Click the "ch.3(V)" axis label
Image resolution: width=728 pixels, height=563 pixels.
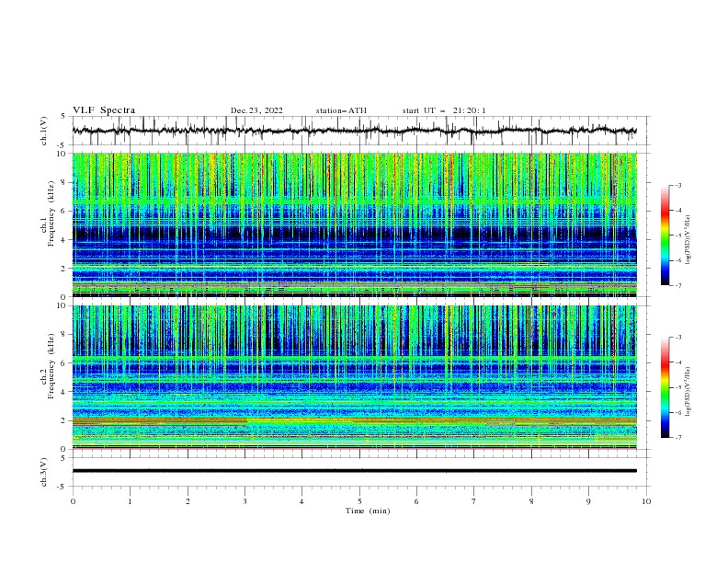(44, 472)
